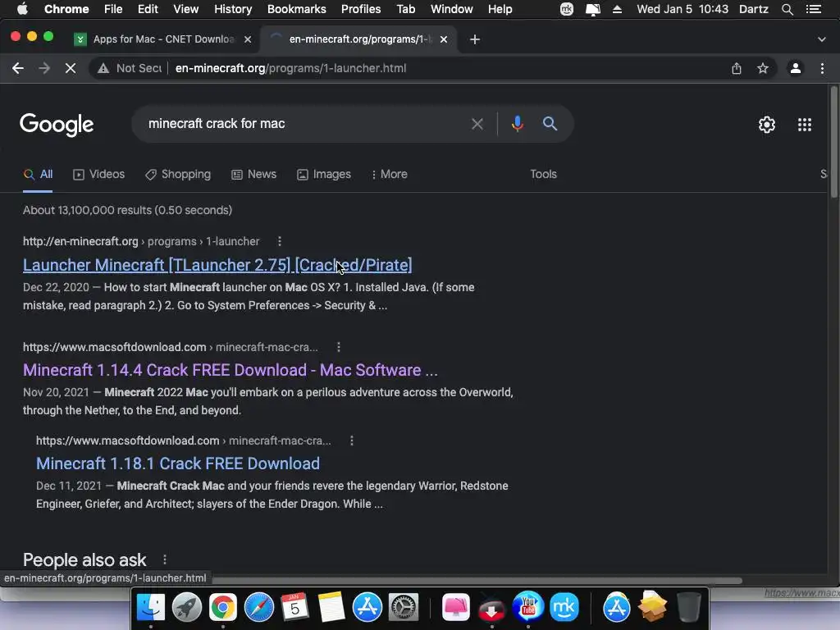Switch to Images results
Viewport: 840px width, 630px height.
pyautogui.click(x=324, y=174)
